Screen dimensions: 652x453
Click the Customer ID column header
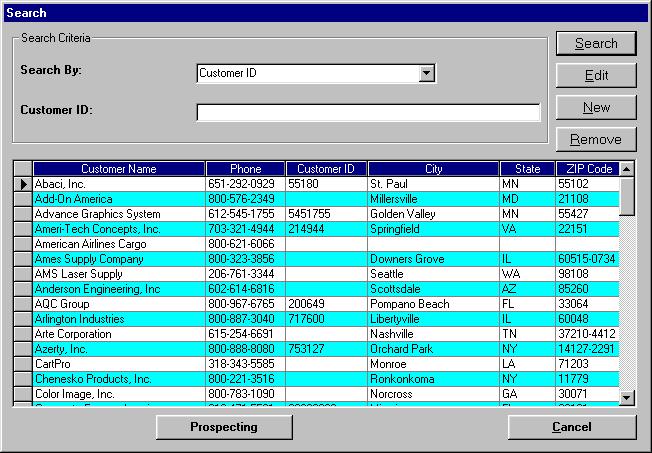click(x=326, y=169)
